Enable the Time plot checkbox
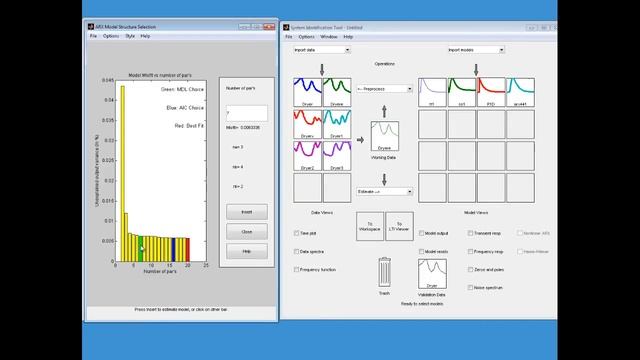This screenshot has height=360, width=640. pos(296,233)
